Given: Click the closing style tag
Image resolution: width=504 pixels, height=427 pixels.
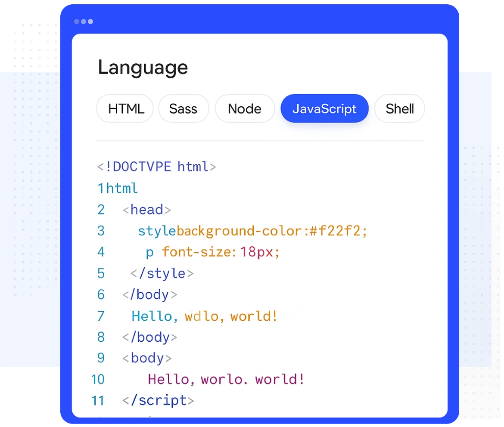Looking at the screenshot, I should [x=162, y=273].
